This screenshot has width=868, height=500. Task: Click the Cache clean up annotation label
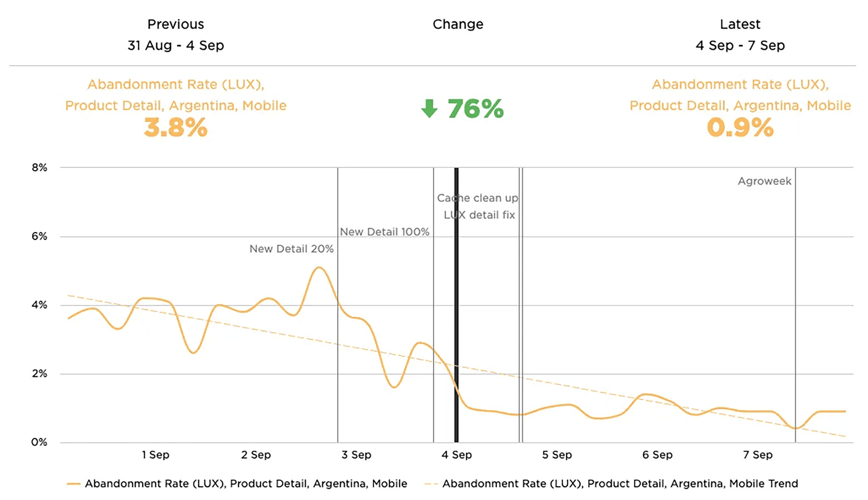click(477, 198)
